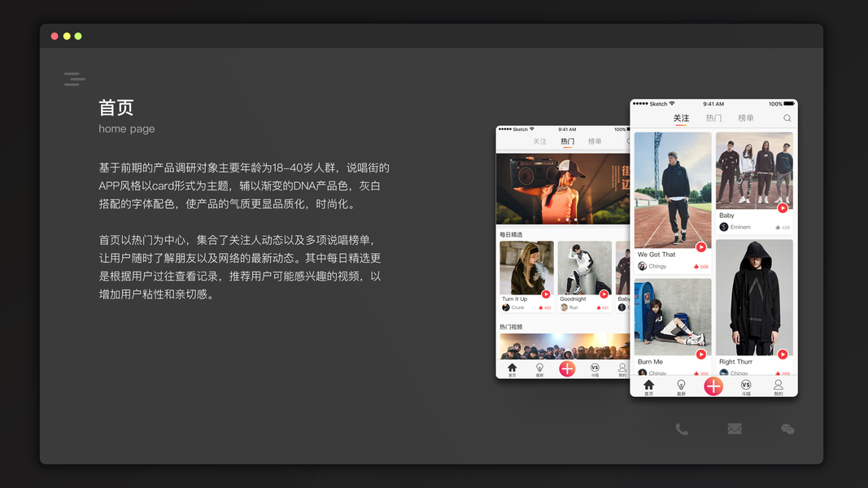868x488 pixels.
Task: Click the yellow minimize window button
Action: tap(67, 36)
